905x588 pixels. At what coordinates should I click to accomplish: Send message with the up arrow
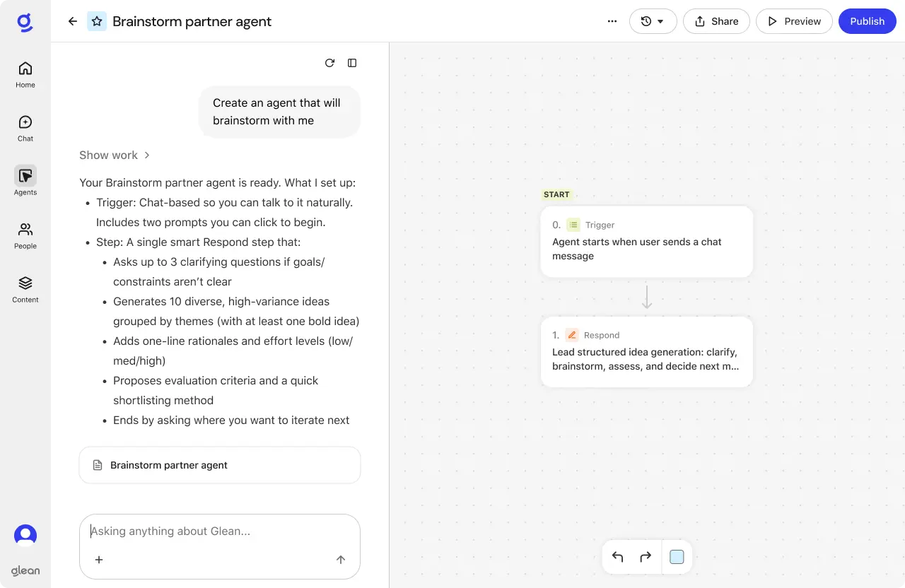click(x=341, y=560)
